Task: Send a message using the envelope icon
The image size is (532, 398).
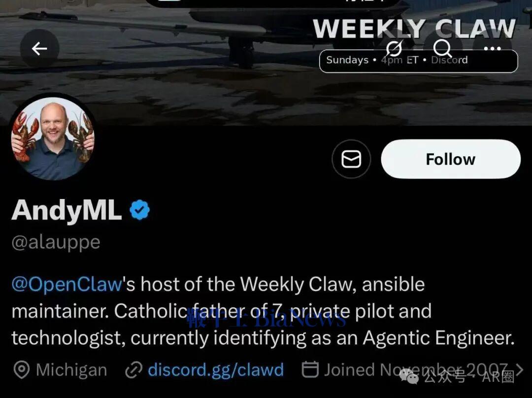Action: (351, 159)
